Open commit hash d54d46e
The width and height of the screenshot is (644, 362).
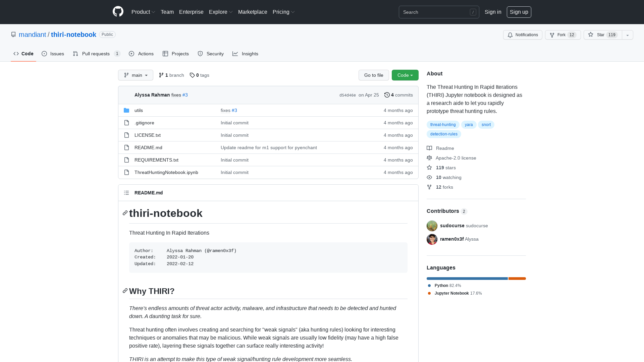347,95
